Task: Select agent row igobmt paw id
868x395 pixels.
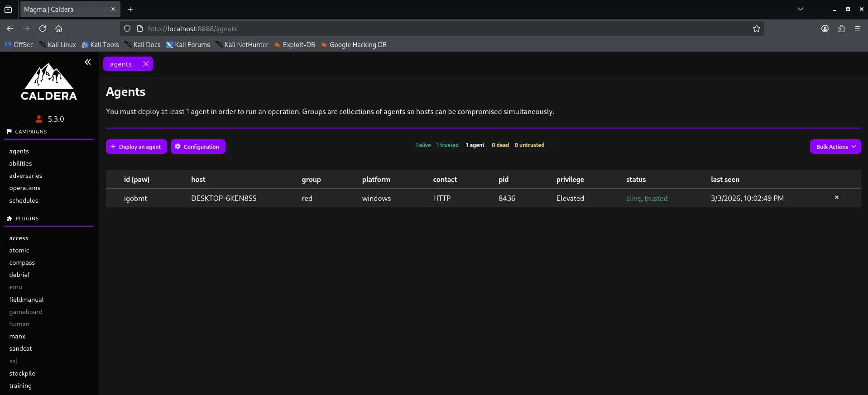Action: point(136,198)
